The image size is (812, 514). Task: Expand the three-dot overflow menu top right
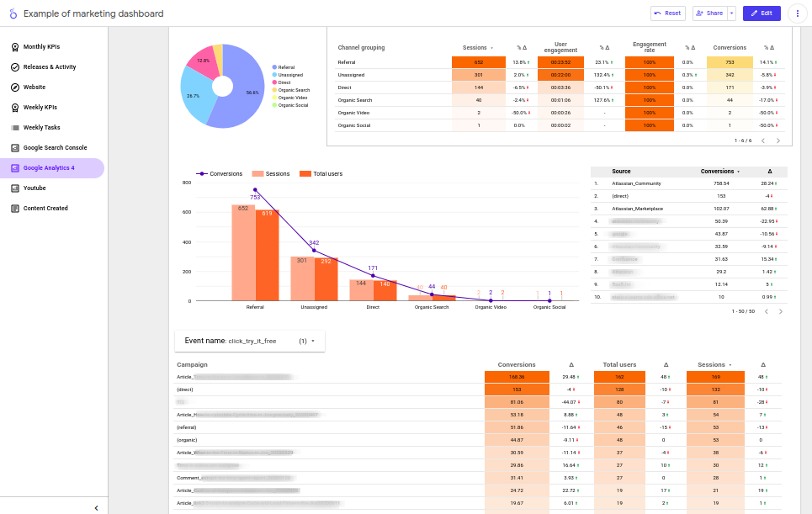(797, 13)
